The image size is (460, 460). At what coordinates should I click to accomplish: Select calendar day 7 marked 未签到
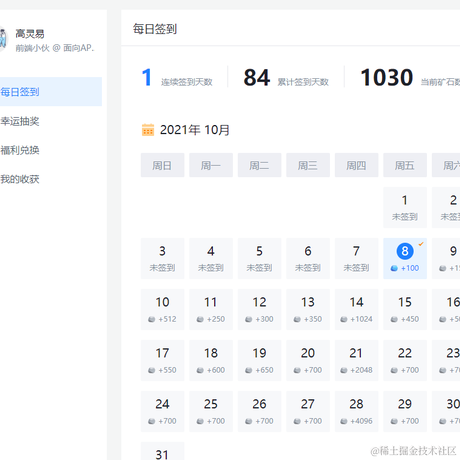click(356, 258)
